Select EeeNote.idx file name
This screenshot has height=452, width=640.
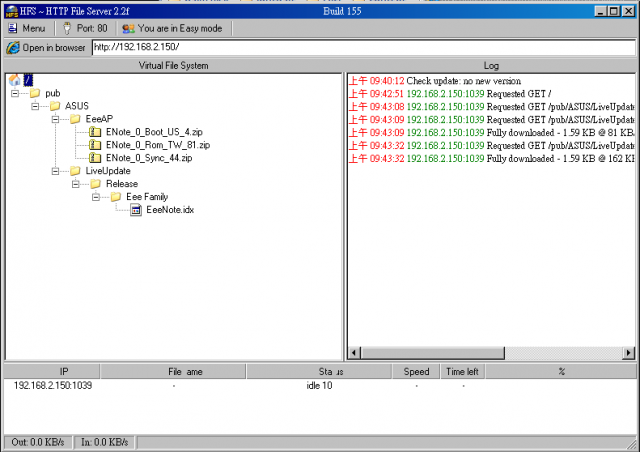(170, 210)
